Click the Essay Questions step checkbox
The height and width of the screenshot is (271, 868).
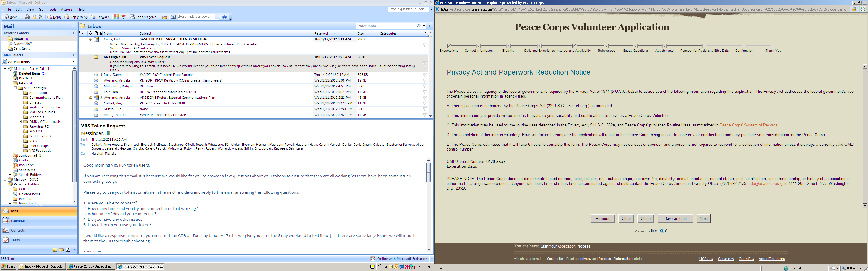[636, 46]
